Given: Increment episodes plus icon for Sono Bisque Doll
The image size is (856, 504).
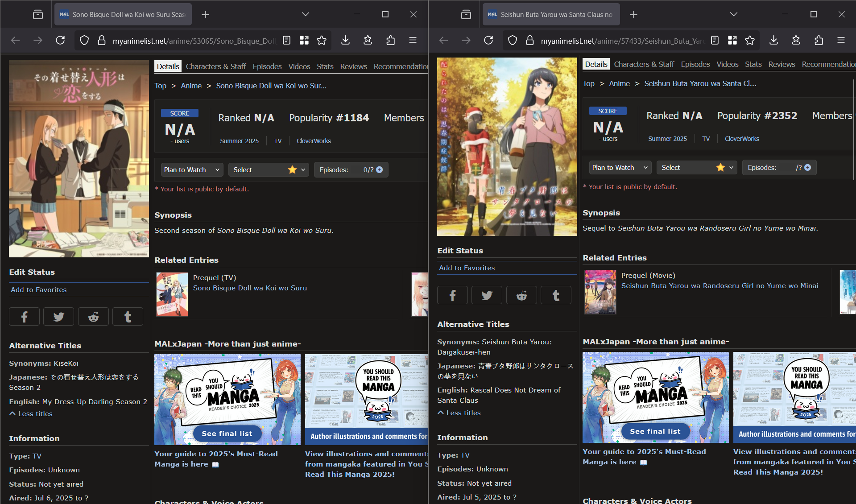Looking at the screenshot, I should (379, 169).
